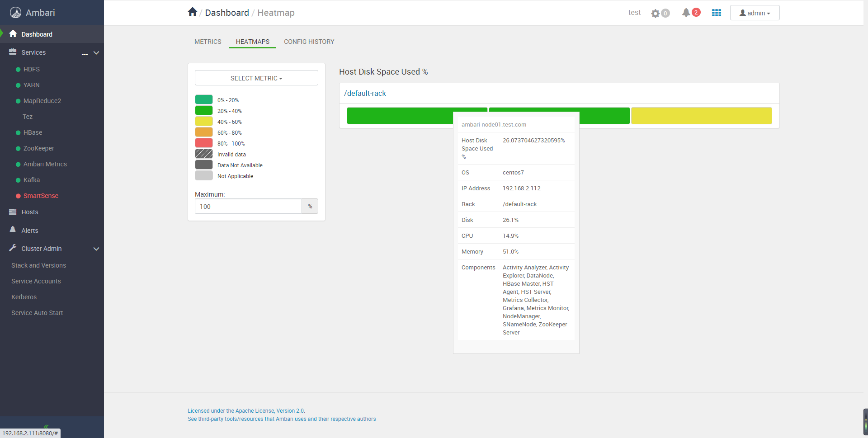Viewport: 868px width, 438px height.
Task: Open the MapReduce2 service
Action: 42,101
